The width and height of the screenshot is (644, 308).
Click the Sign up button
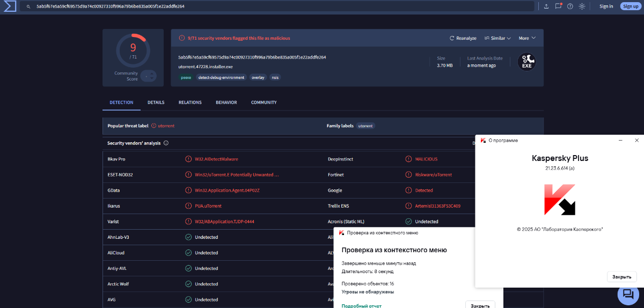click(630, 6)
